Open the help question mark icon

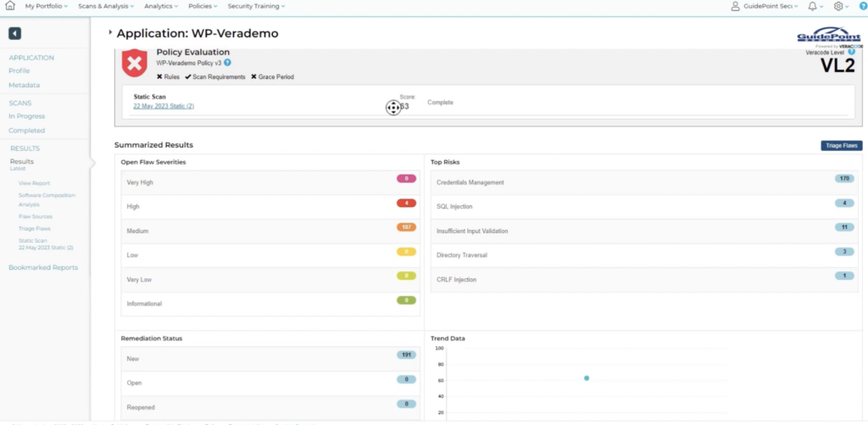pyautogui.click(x=862, y=6)
